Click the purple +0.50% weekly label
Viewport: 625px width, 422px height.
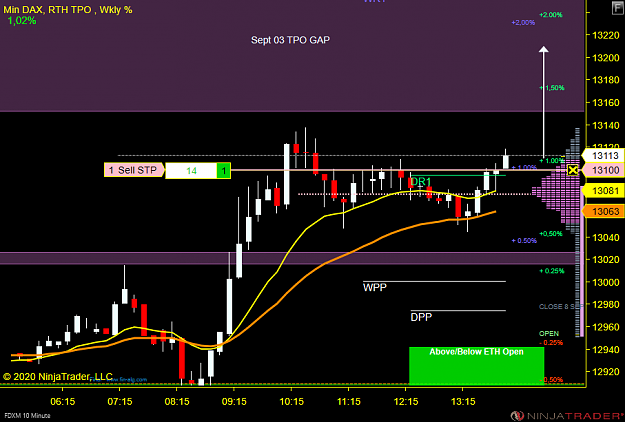pyautogui.click(x=524, y=241)
